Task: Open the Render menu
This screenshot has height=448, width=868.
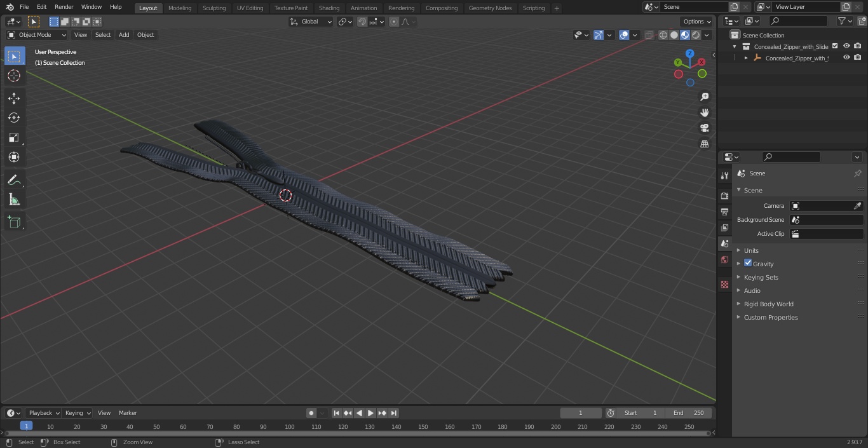Action: coord(64,7)
